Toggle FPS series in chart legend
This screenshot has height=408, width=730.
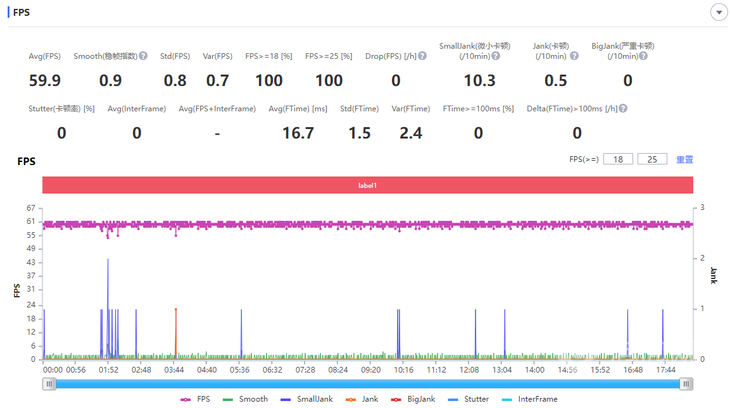click(196, 399)
